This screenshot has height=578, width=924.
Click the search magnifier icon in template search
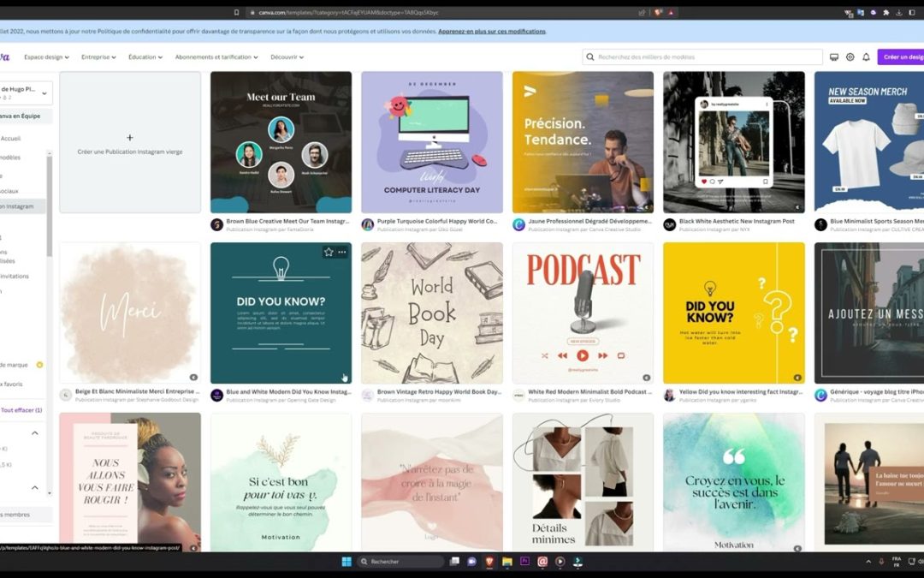(589, 57)
